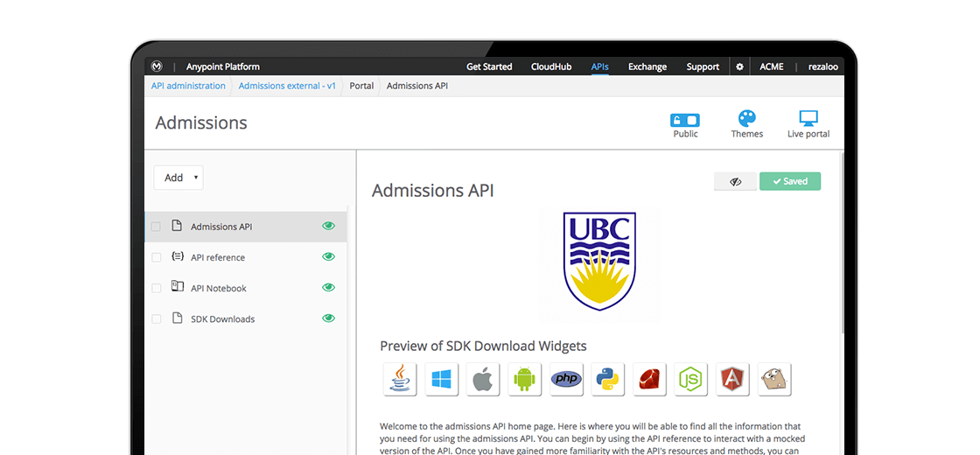
Task: Toggle visibility of API reference page
Action: [x=329, y=256]
